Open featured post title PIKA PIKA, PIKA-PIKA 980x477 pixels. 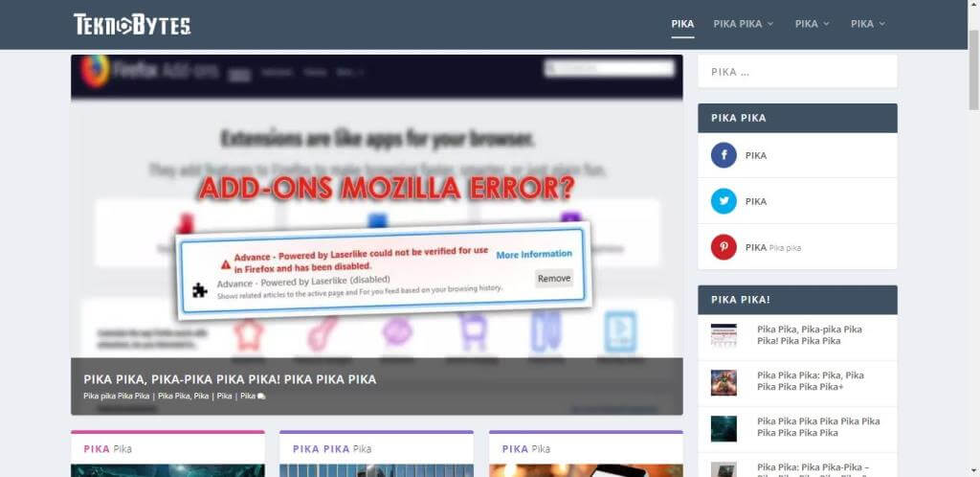click(x=230, y=379)
